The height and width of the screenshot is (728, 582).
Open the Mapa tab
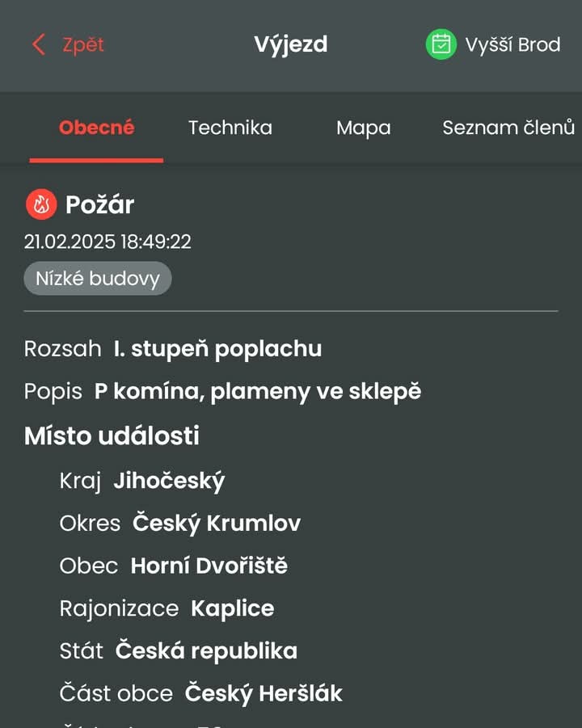(363, 128)
